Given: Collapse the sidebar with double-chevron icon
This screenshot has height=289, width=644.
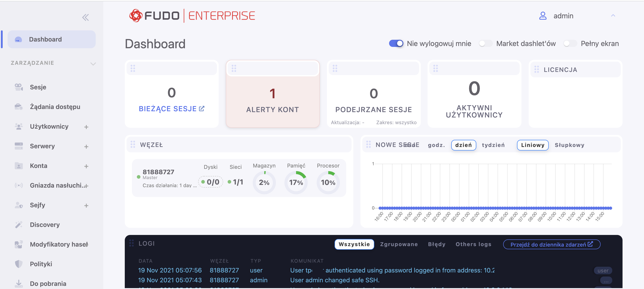Looking at the screenshot, I should click(x=85, y=17).
